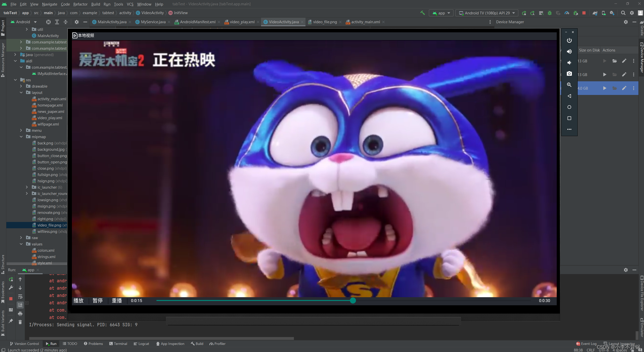Open IDE settings gear in top toolbar
This screenshot has width=644, height=352.
[632, 13]
